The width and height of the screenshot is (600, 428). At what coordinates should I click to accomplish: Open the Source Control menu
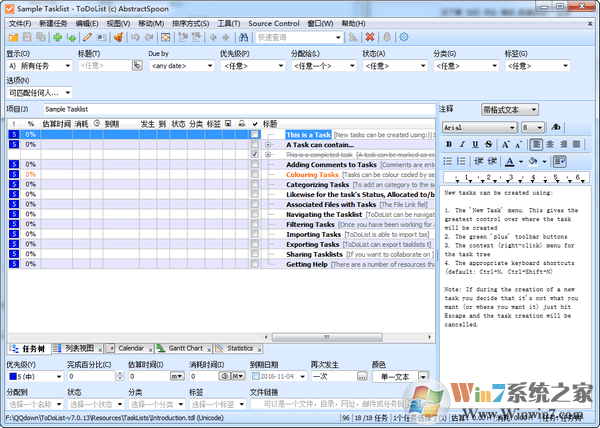click(x=273, y=23)
